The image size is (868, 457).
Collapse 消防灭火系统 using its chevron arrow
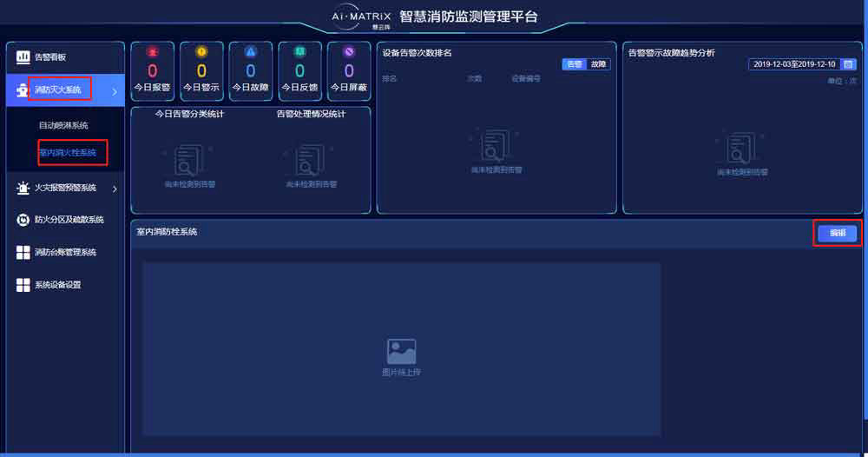pos(115,92)
